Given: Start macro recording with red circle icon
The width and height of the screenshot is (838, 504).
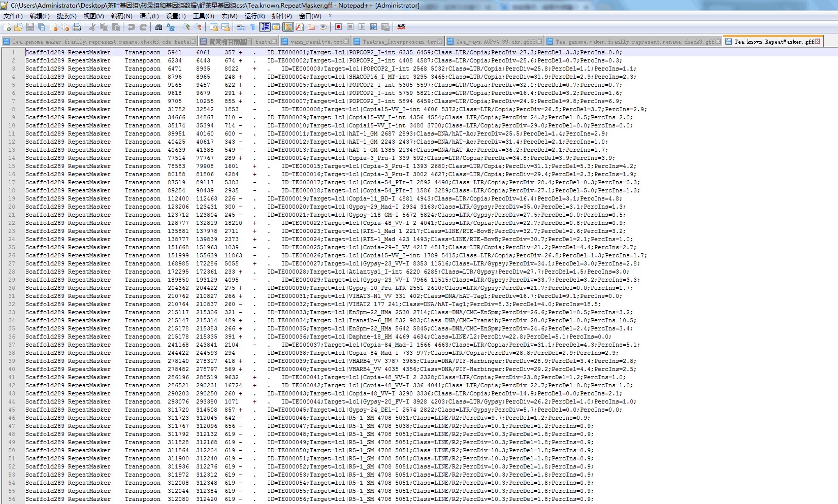Looking at the screenshot, I should [338, 27].
